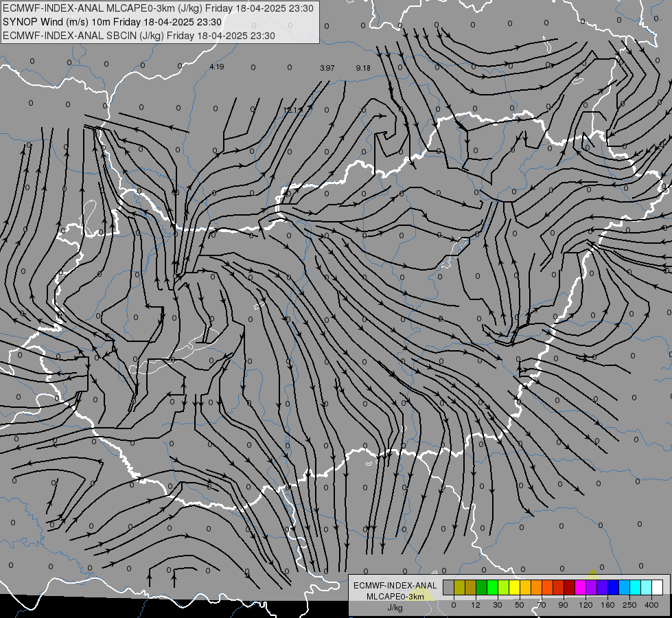The image size is (672, 618).
Task: Select the purple legend swatch
Action: [592, 587]
